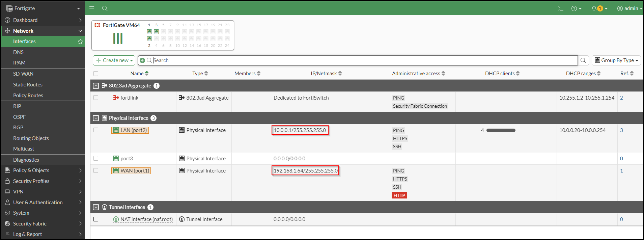Expand the Policy & Objects menu
The width and height of the screenshot is (644, 240).
(43, 170)
